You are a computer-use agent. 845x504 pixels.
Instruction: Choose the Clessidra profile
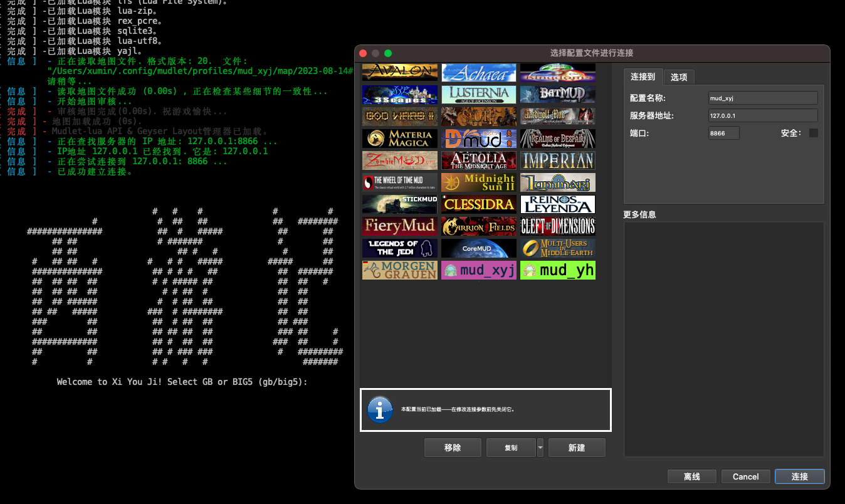479,204
